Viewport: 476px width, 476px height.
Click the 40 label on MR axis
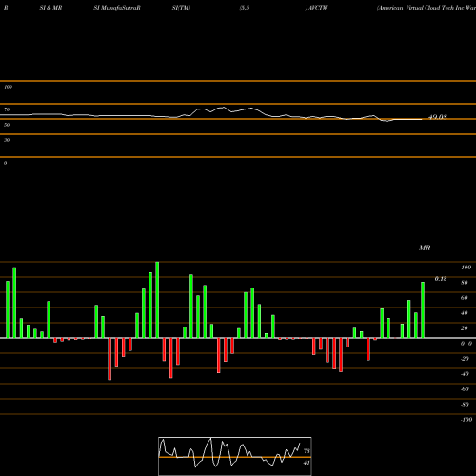pyautogui.click(x=465, y=313)
